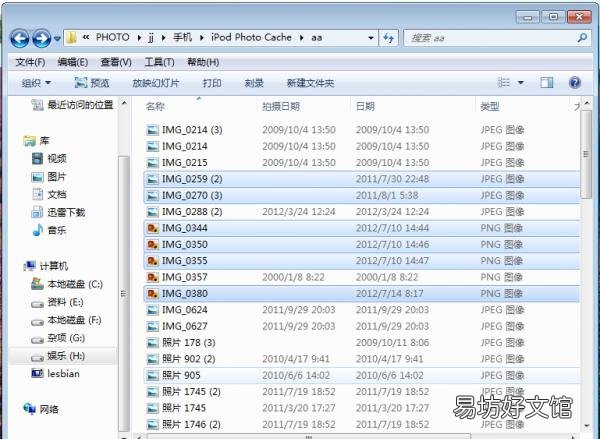Click the vertical file list scrollbar
This screenshot has height=439, width=600.
coord(586,263)
